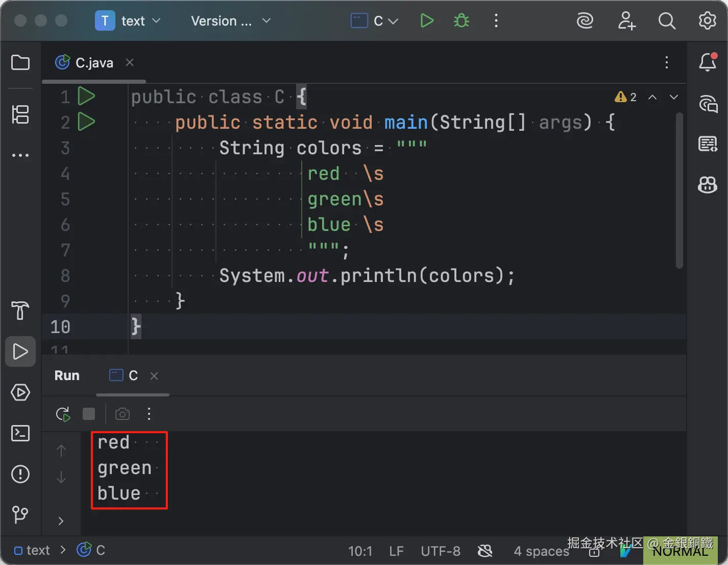Open Run panel more options menu
This screenshot has width=728, height=565.
tap(149, 414)
